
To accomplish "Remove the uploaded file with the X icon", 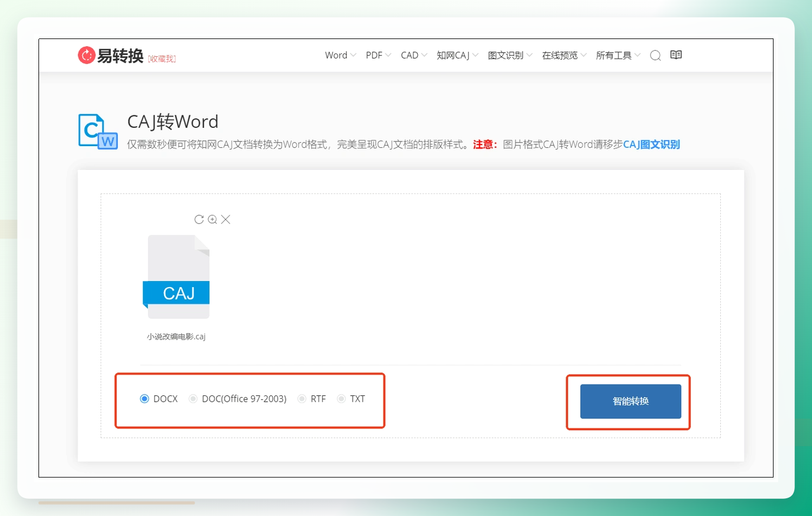I will (x=225, y=220).
